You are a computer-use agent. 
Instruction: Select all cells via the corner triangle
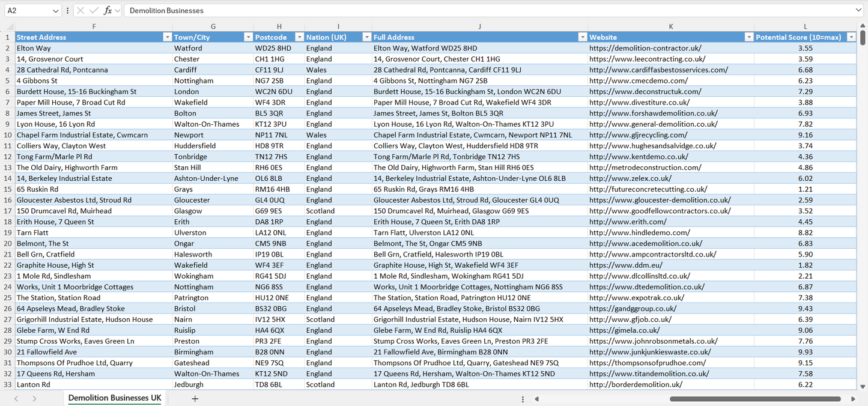tap(8, 26)
